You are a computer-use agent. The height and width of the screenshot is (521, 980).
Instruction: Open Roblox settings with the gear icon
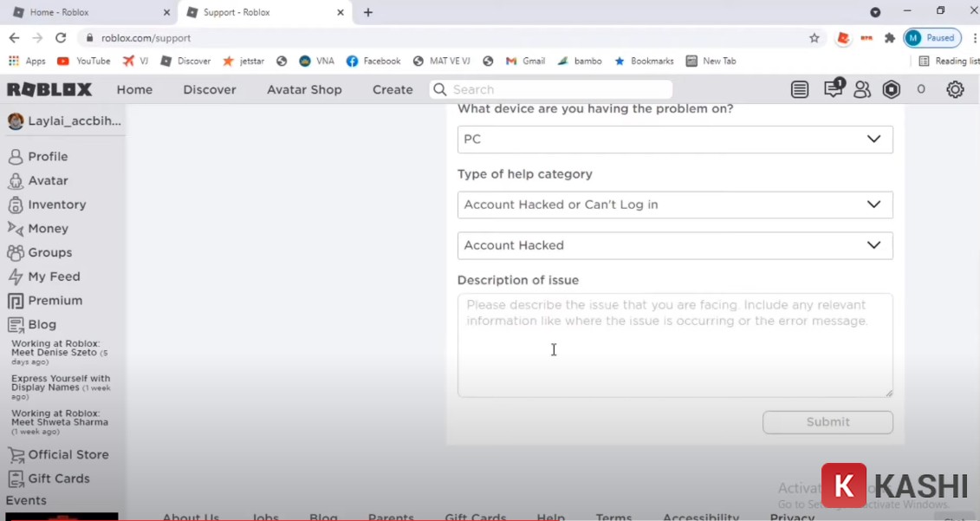(955, 89)
